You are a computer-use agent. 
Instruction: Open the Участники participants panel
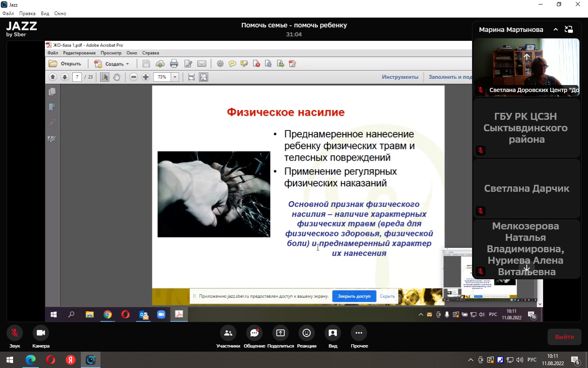pos(228,333)
